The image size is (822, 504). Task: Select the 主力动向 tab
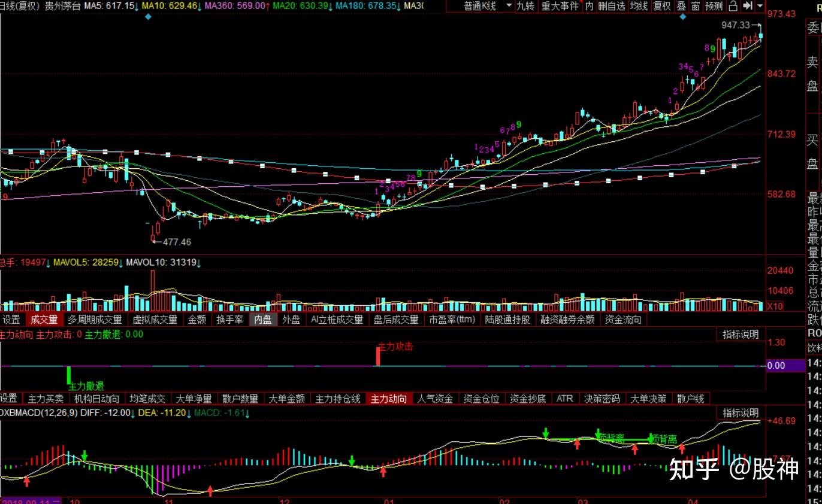point(389,399)
